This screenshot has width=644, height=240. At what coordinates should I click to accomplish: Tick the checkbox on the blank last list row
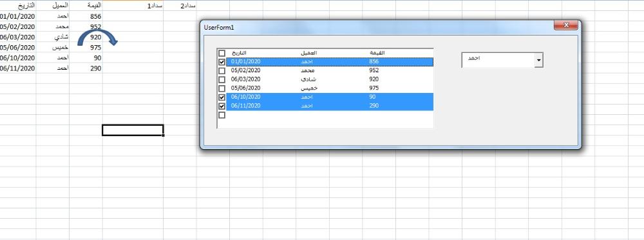[222, 115]
